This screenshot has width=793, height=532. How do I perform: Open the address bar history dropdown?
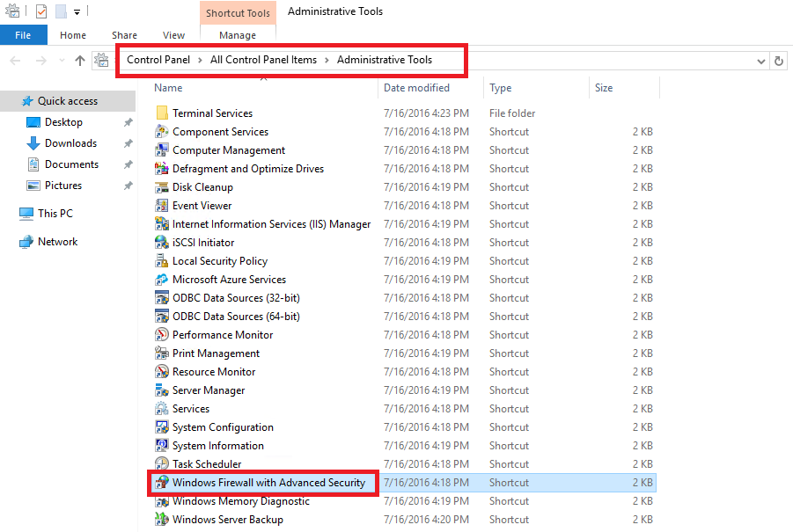pyautogui.click(x=760, y=62)
